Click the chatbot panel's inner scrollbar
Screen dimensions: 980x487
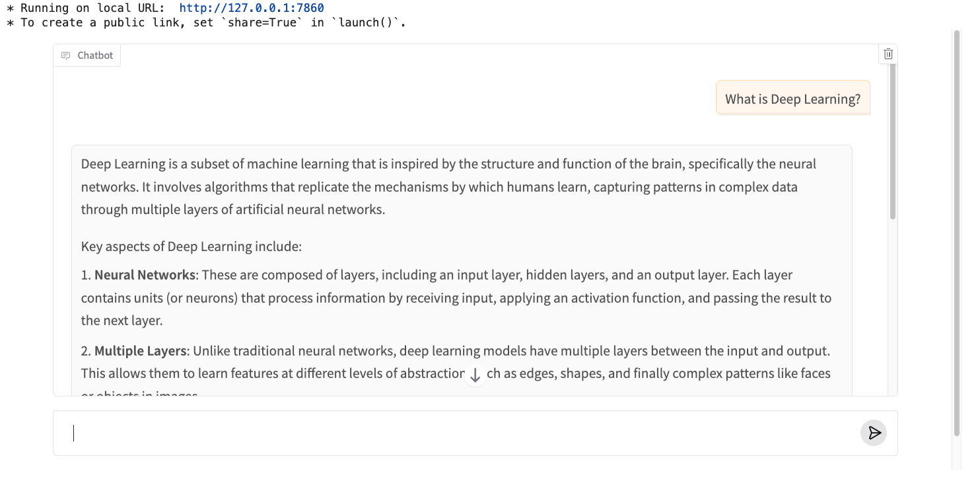[x=892, y=145]
